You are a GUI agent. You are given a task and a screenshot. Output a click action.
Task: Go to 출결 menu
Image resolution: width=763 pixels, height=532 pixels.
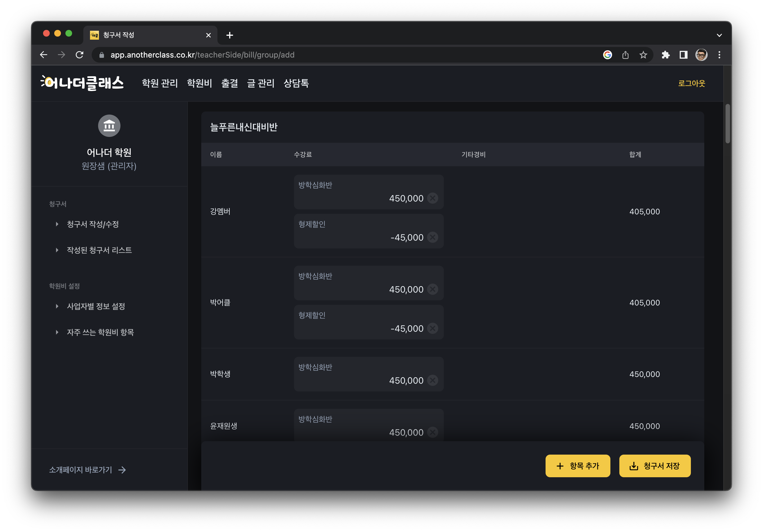229,83
